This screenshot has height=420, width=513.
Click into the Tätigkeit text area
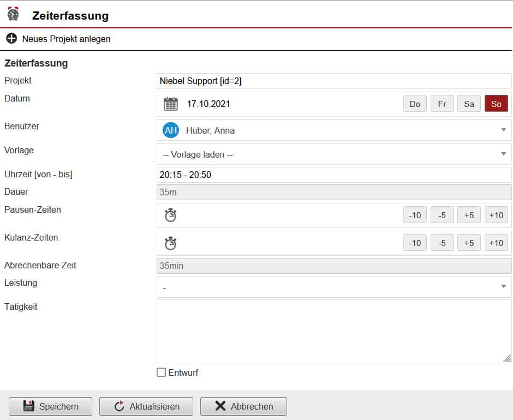tap(333, 331)
